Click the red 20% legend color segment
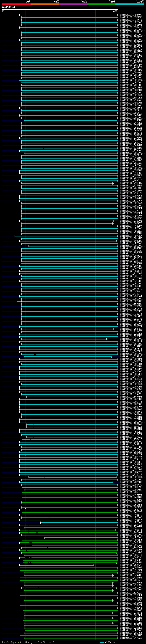The height and width of the screenshot is (644, 146). (16, 4)
